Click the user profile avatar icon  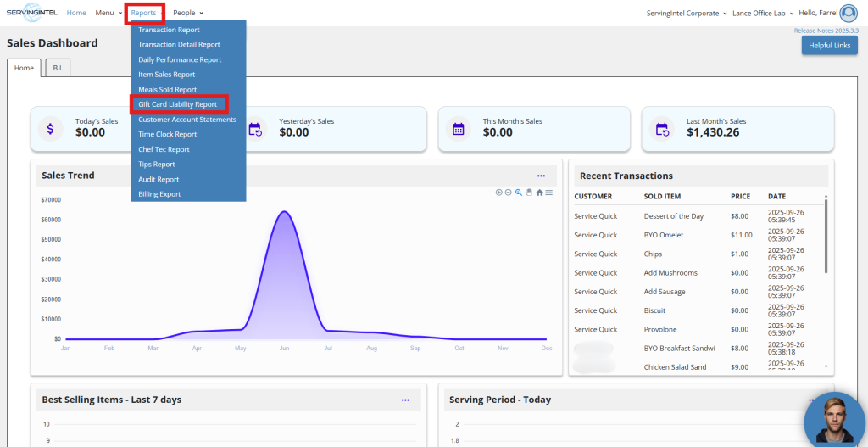tap(848, 14)
